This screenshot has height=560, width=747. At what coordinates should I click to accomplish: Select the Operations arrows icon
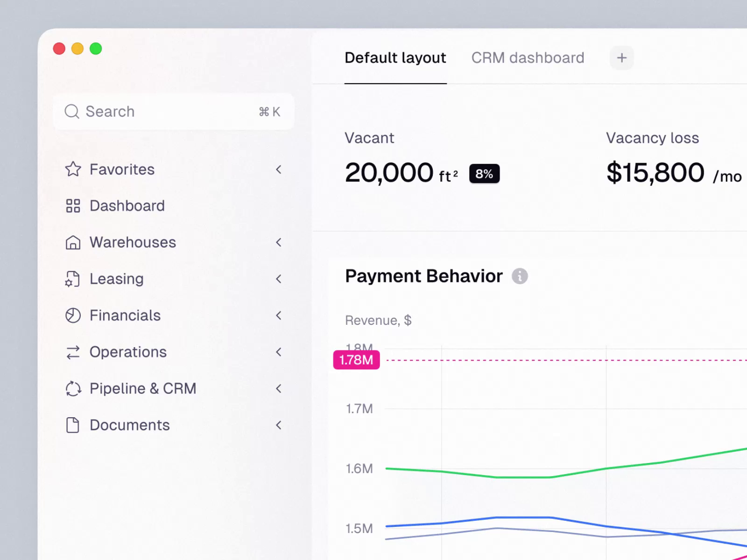point(73,352)
